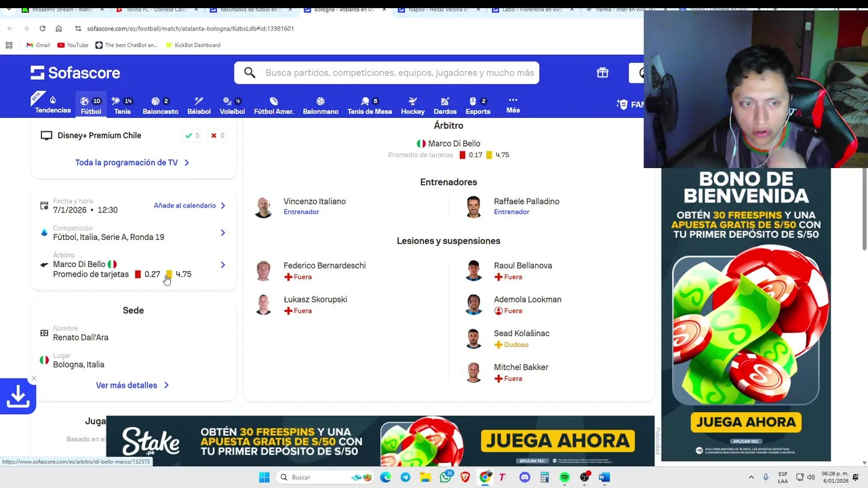Screen dimensions: 868x488
Task: Click the sidebar red card average swatch
Action: coord(138,274)
